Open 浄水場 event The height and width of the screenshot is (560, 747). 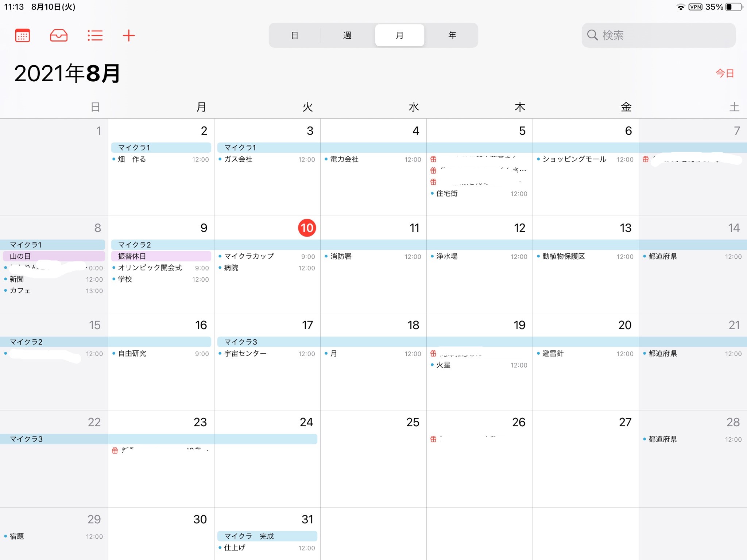point(479,256)
